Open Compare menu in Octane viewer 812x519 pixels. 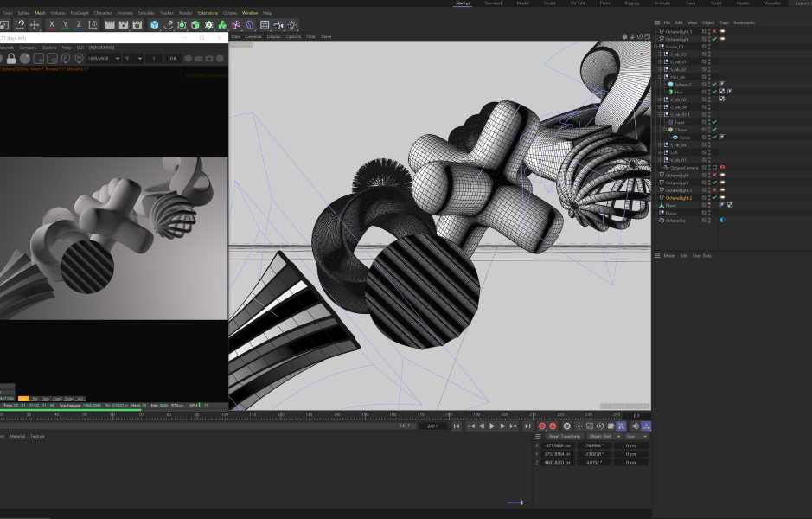tap(28, 48)
